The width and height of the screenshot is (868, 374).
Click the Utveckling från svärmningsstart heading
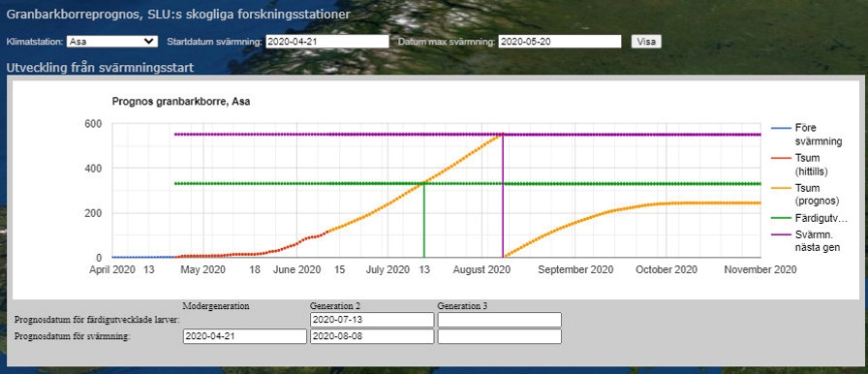pyautogui.click(x=100, y=68)
